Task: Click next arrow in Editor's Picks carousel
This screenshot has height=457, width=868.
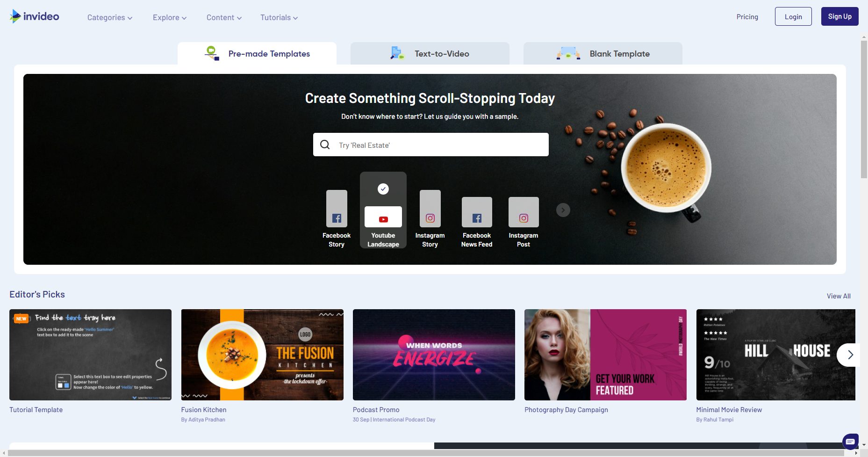Action: click(849, 355)
